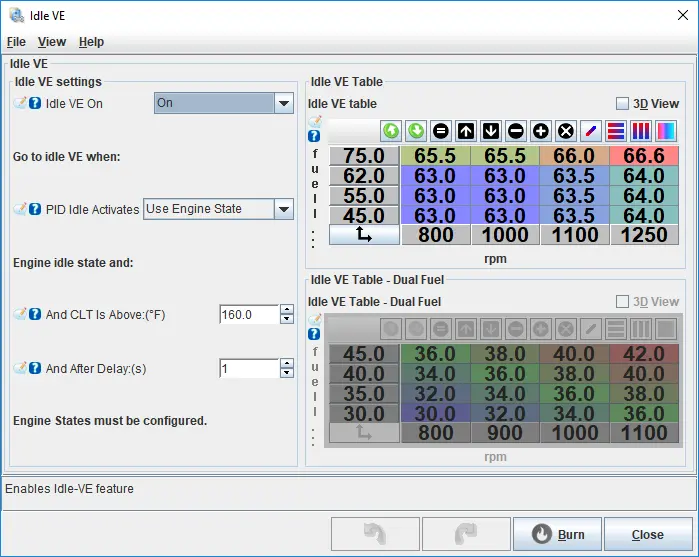The image size is (699, 557).
Task: Click the note pencil icon beside Idle VE On
Action: click(20, 103)
